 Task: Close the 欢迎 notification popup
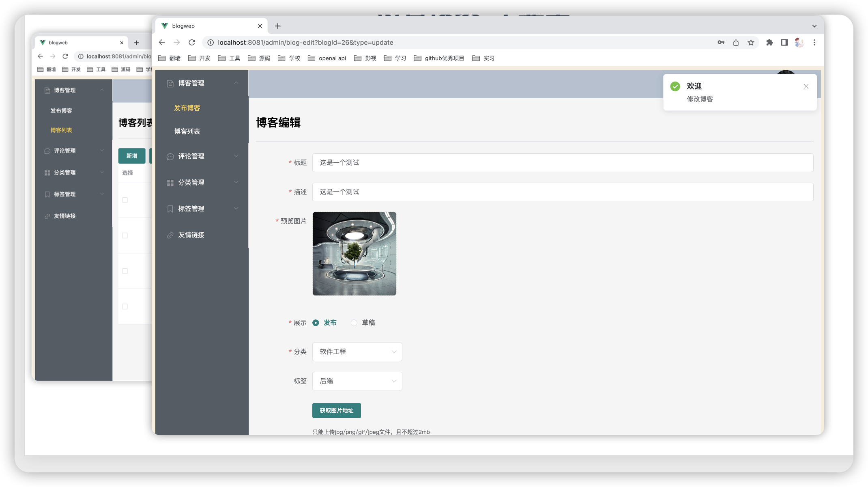pos(806,86)
